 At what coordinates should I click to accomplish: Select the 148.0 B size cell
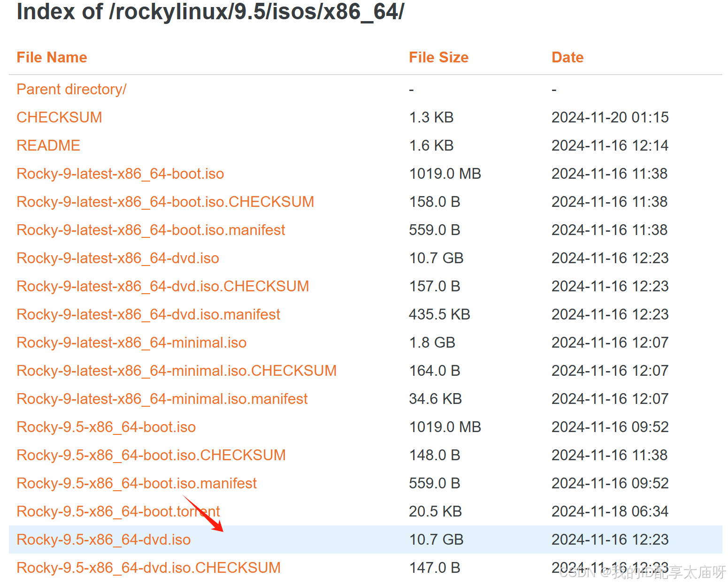pos(435,455)
